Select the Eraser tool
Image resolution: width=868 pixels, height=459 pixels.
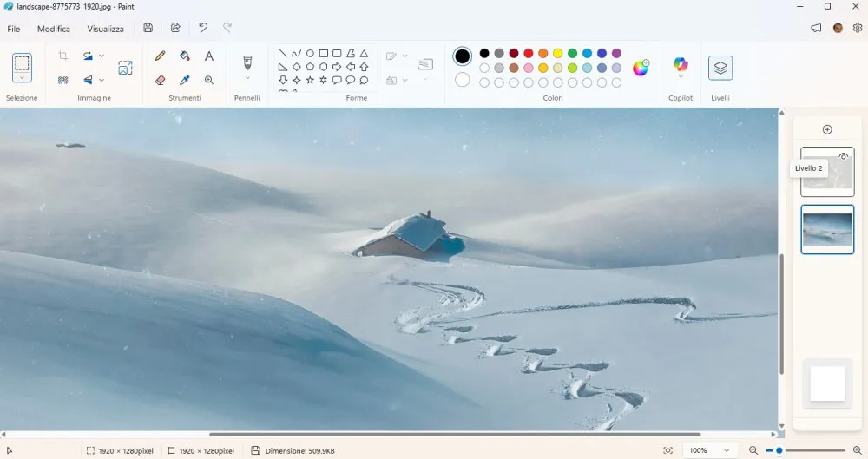point(161,80)
